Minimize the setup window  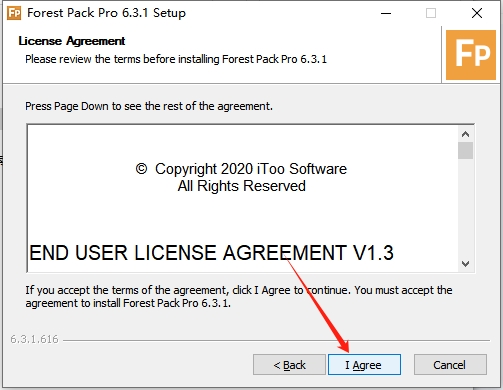click(386, 13)
